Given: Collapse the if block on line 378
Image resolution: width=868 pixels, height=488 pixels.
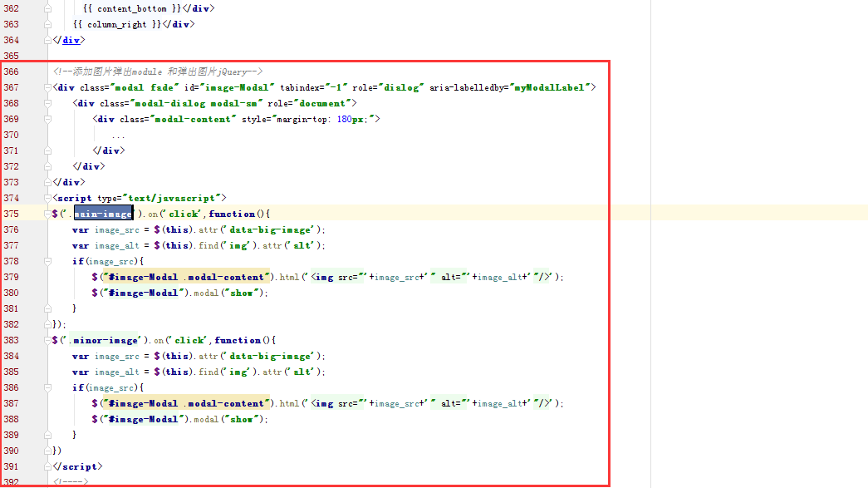Looking at the screenshot, I should pyautogui.click(x=47, y=261).
